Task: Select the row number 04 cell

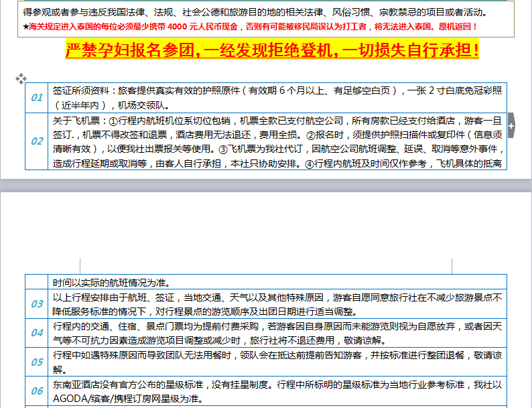Action: pyautogui.click(x=37, y=332)
